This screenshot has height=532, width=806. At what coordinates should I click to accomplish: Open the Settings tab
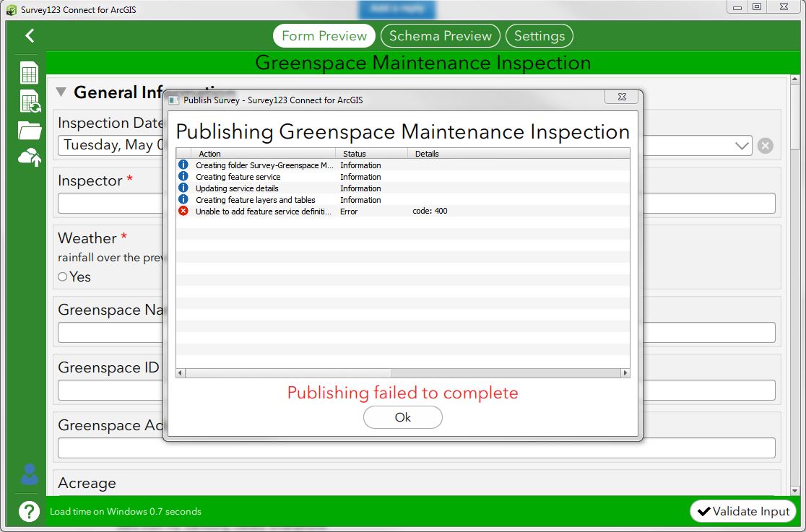[x=539, y=35]
